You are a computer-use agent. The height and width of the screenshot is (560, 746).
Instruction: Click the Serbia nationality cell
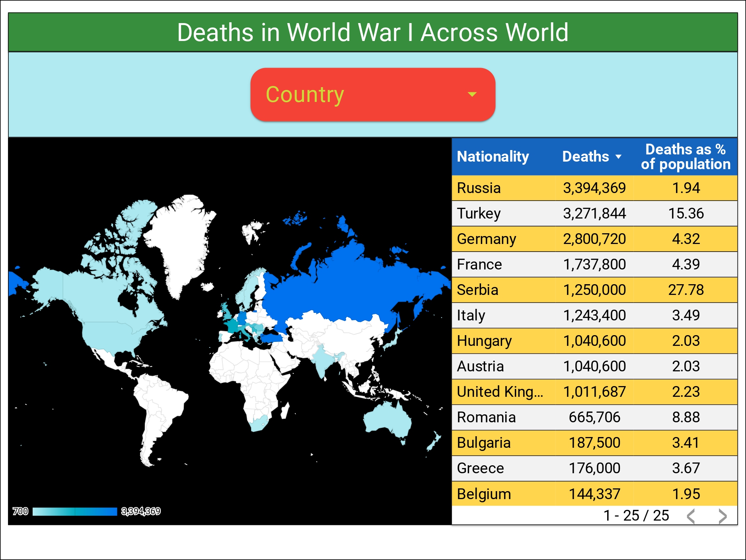[477, 290]
